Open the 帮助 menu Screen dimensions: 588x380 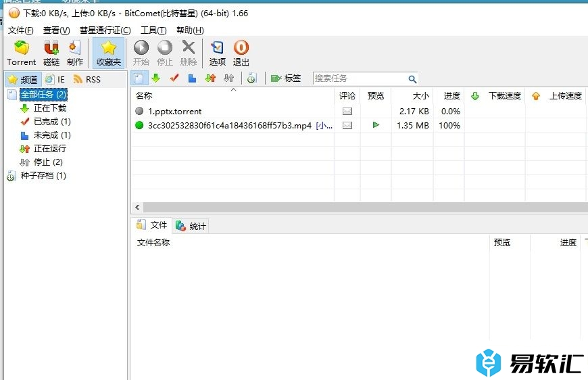pyautogui.click(x=190, y=30)
